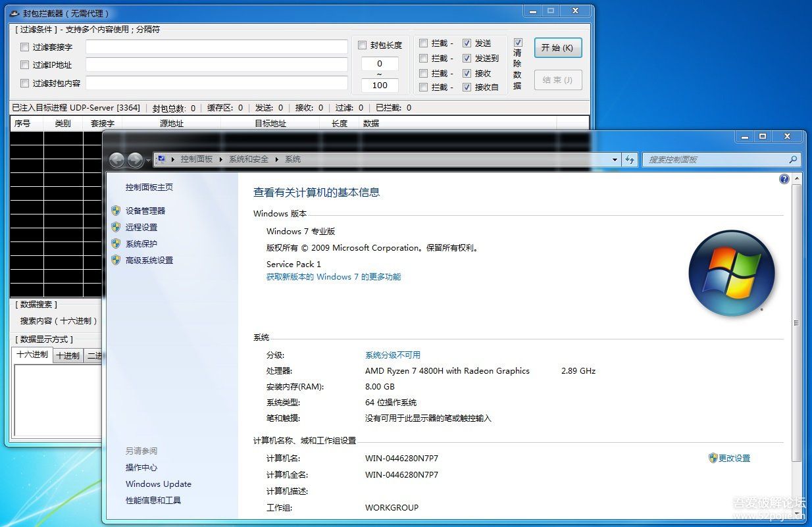Enable the 过滤IP地址 checkbox

25,65
